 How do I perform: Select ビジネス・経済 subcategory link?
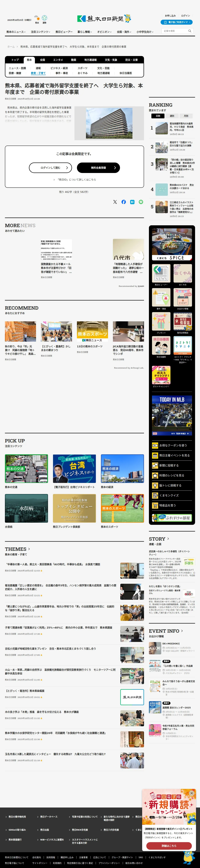point(59,68)
